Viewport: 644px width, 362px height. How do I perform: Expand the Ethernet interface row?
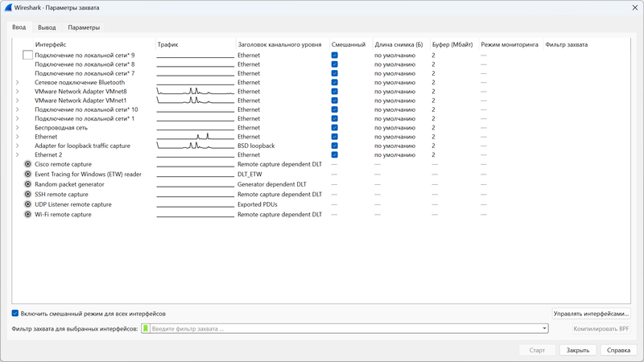(17, 137)
